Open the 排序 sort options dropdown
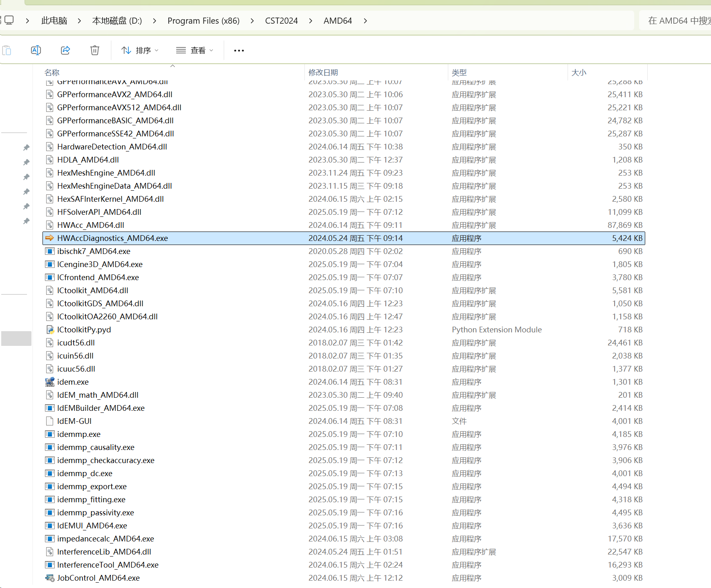Viewport: 711px width, 588px height. tap(156, 50)
